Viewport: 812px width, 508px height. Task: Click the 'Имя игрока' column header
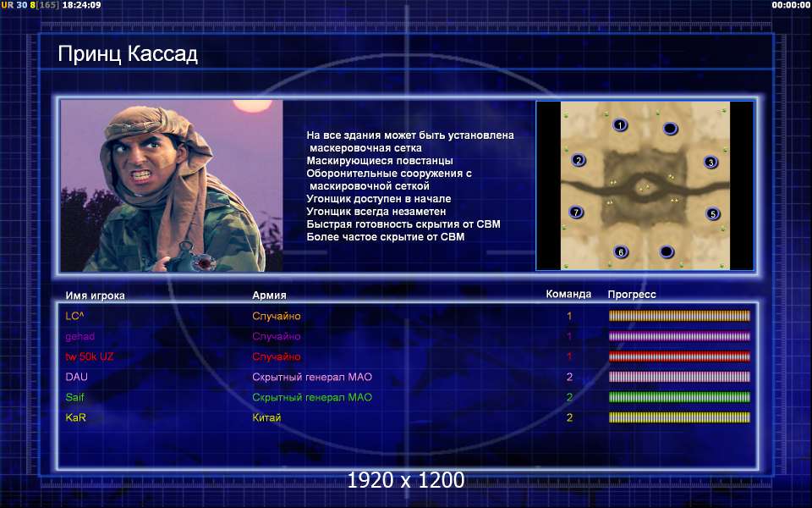coord(96,295)
